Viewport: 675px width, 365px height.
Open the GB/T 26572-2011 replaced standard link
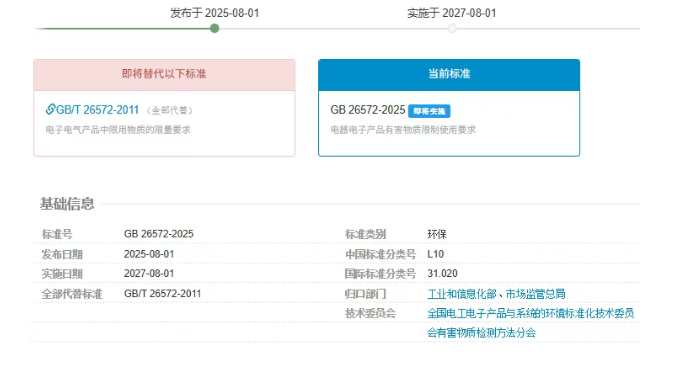coord(97,110)
